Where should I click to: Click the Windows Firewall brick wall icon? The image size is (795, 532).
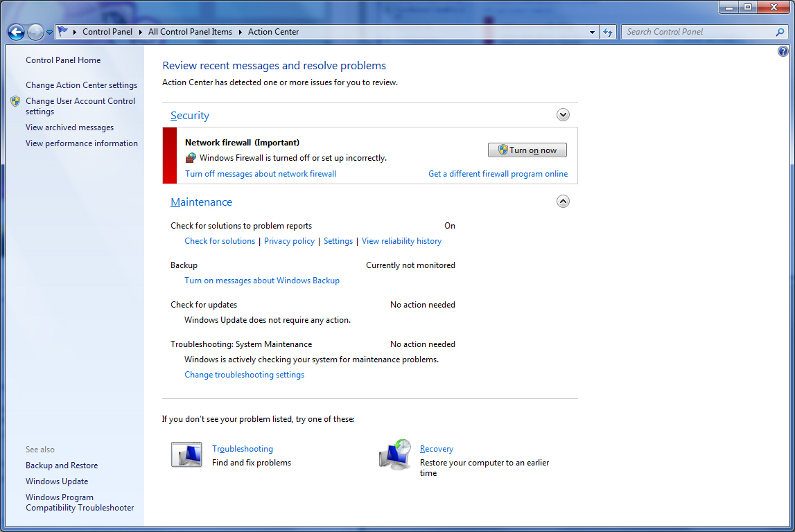(x=191, y=158)
